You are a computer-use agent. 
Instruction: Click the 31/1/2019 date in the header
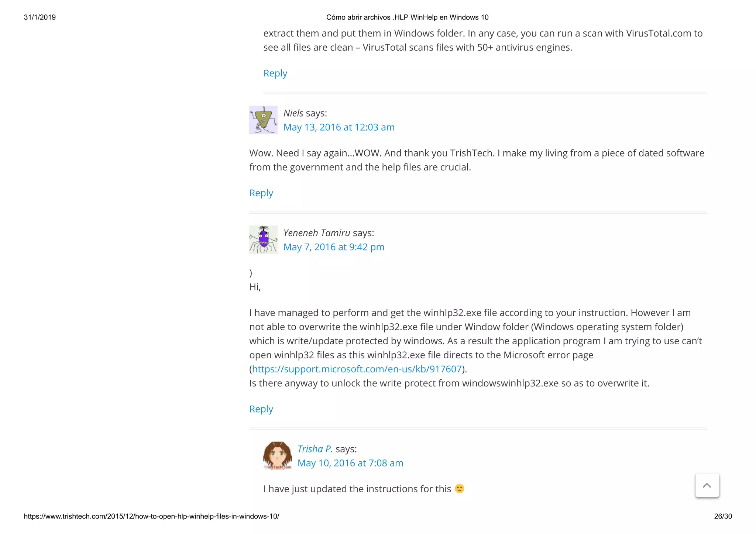tap(40, 17)
